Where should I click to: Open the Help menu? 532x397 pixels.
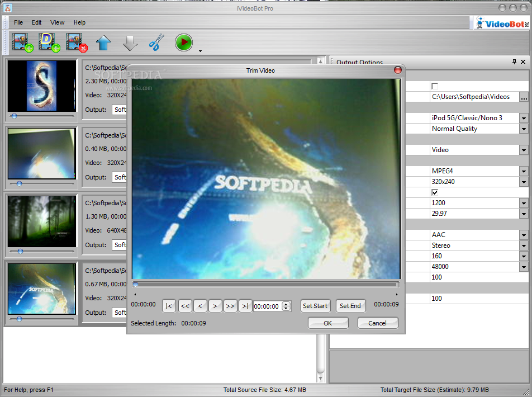[x=80, y=22]
